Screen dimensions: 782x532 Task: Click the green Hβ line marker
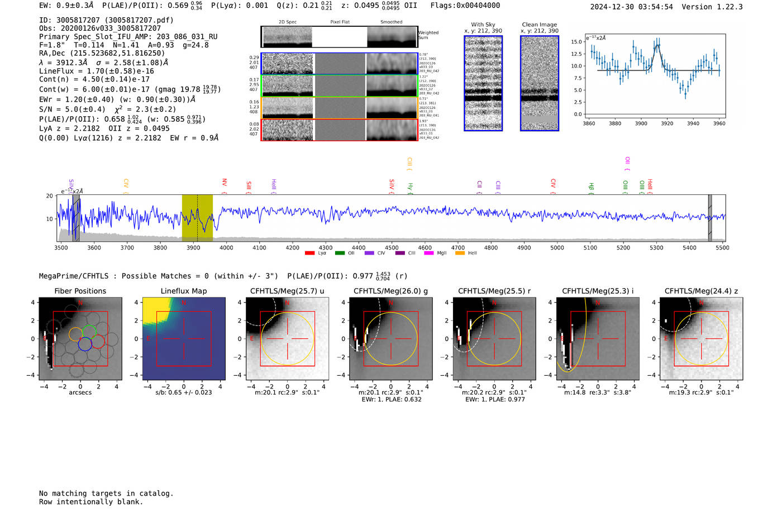pos(591,188)
